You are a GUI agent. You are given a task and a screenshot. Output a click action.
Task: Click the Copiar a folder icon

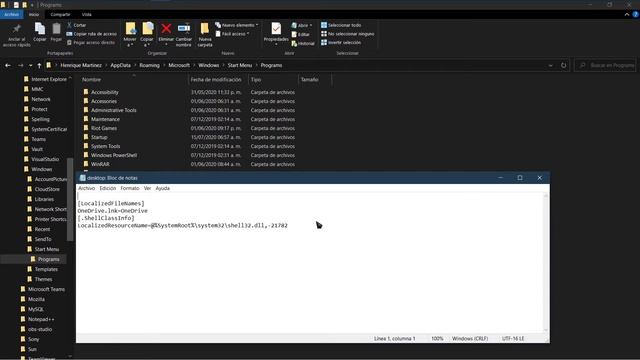coord(147,29)
